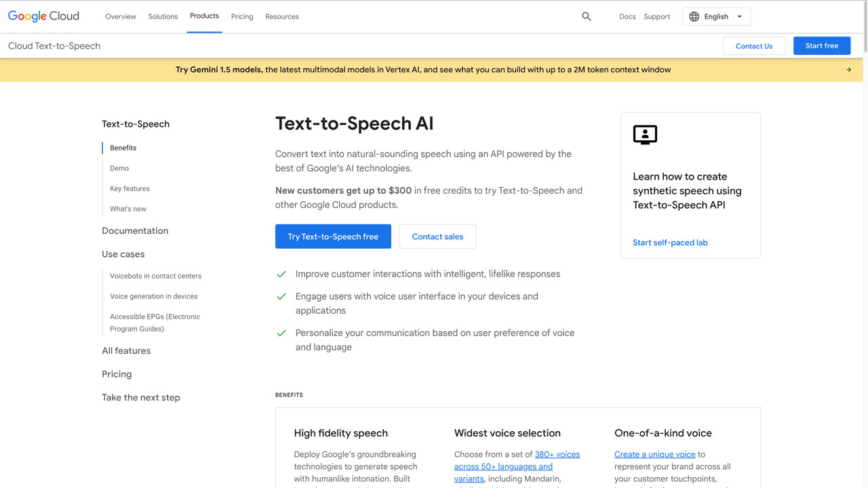868x488 pixels.
Task: Click the Google Cloud logo
Action: tap(43, 16)
